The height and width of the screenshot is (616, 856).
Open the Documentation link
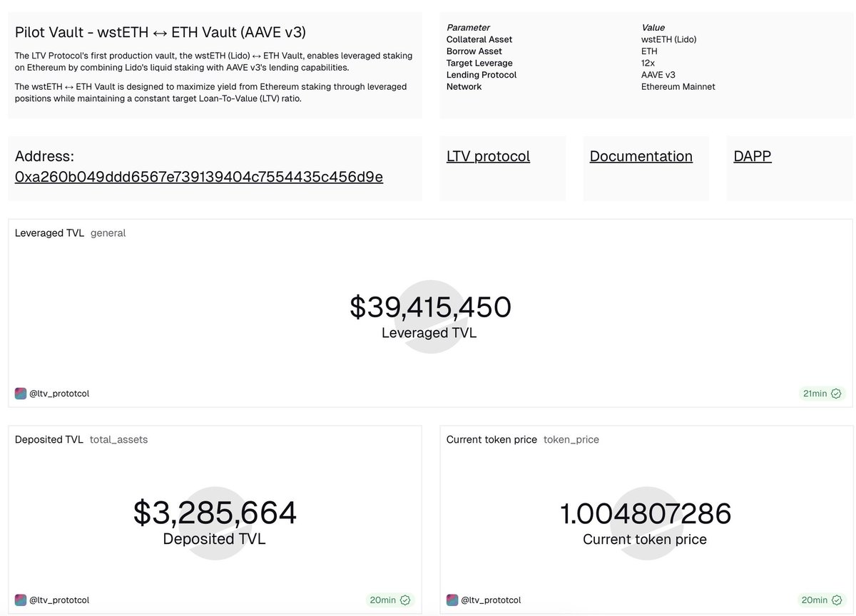[641, 156]
